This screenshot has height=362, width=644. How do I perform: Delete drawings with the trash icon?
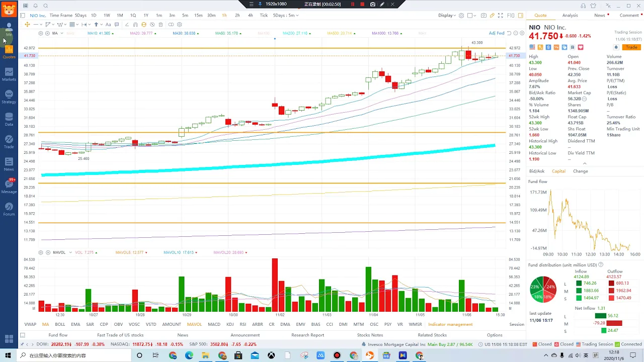[160, 24]
